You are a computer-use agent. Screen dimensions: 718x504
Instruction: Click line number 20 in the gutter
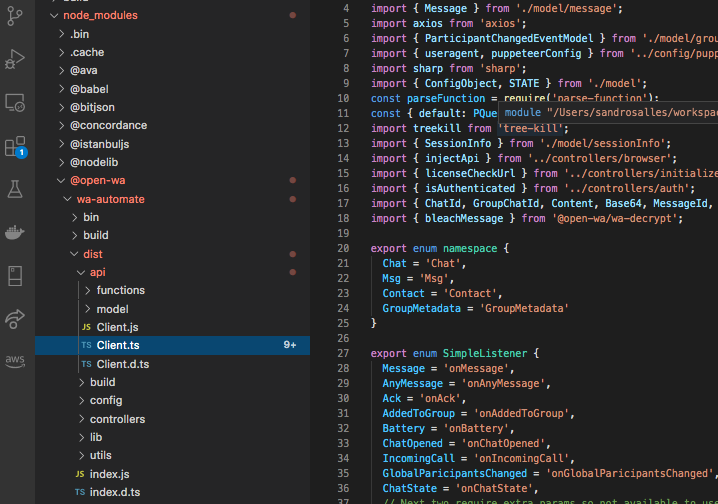[x=343, y=248]
